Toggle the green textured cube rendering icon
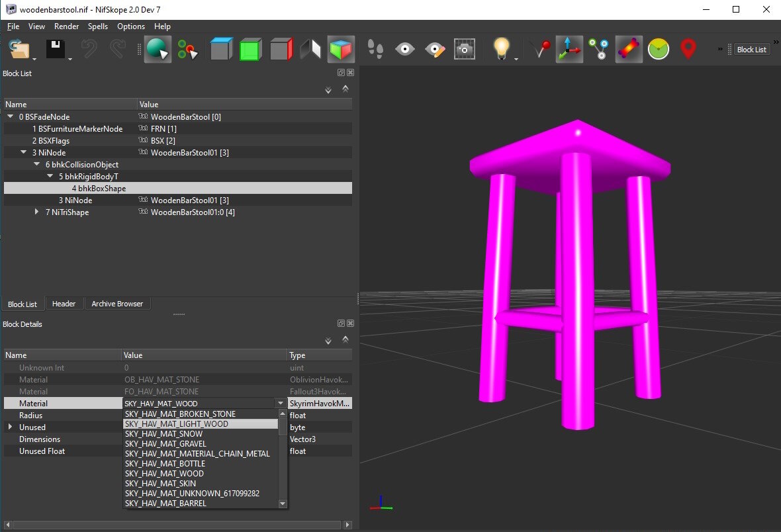 point(250,48)
